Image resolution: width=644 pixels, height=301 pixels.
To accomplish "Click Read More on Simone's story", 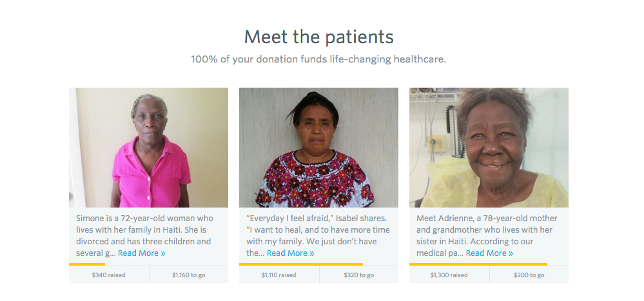I will [142, 253].
